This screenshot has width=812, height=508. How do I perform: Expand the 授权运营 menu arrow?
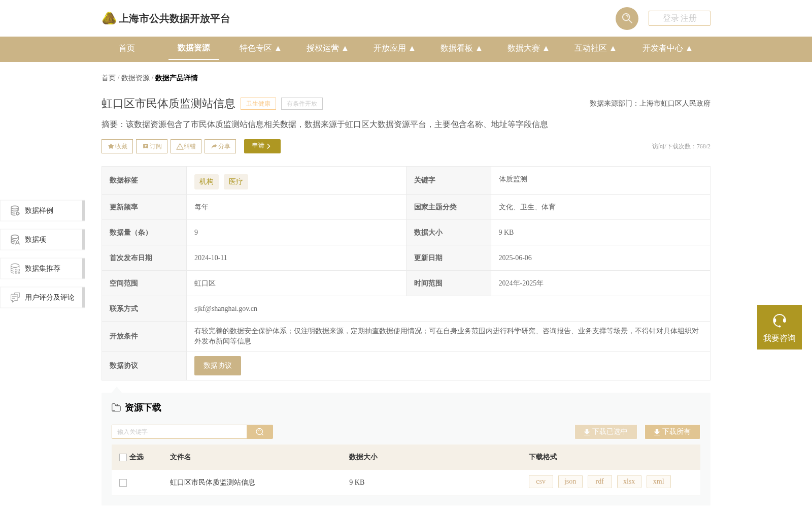pyautogui.click(x=345, y=48)
